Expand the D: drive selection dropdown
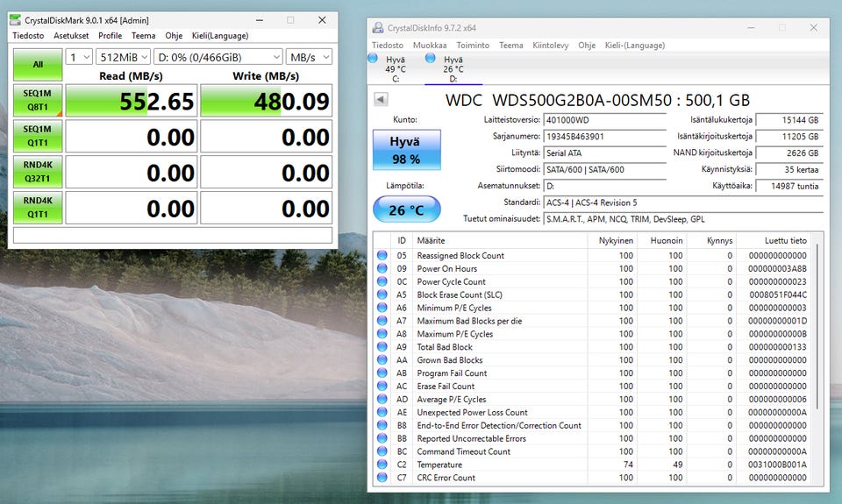842x504 pixels. coord(218,57)
